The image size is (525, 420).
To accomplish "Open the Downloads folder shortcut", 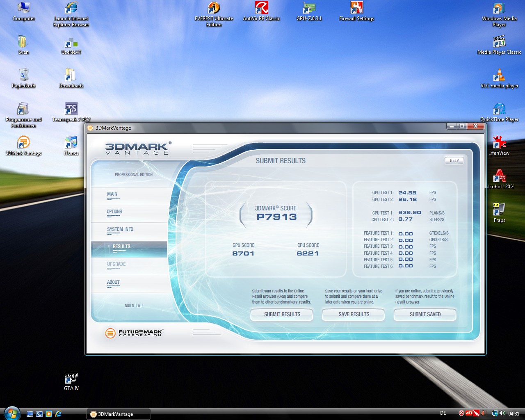I will point(71,79).
